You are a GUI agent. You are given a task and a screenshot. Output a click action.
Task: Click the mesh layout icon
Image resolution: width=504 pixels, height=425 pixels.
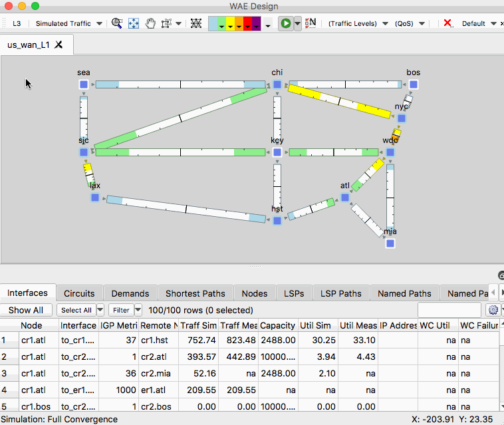pos(195,23)
